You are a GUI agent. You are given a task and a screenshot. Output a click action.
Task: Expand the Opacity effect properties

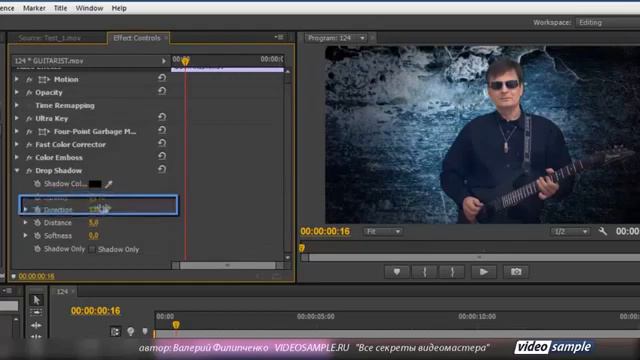point(16,92)
